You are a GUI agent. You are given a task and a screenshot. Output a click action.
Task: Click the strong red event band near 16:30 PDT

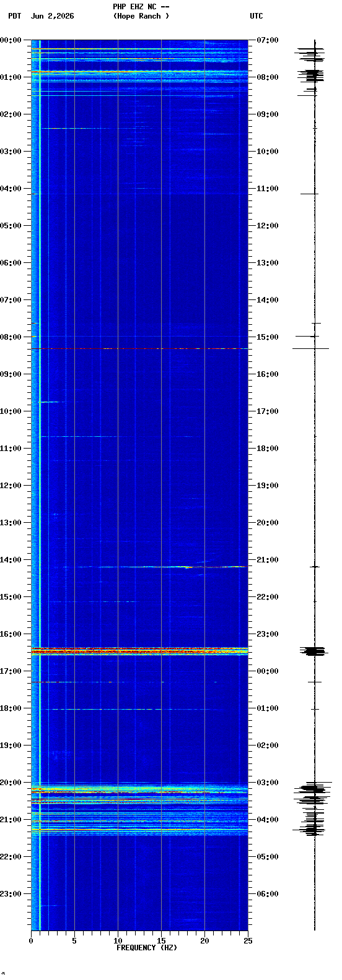tap(139, 650)
